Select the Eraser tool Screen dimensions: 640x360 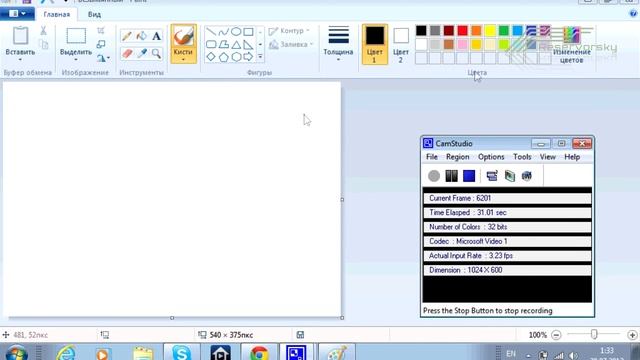point(127,53)
